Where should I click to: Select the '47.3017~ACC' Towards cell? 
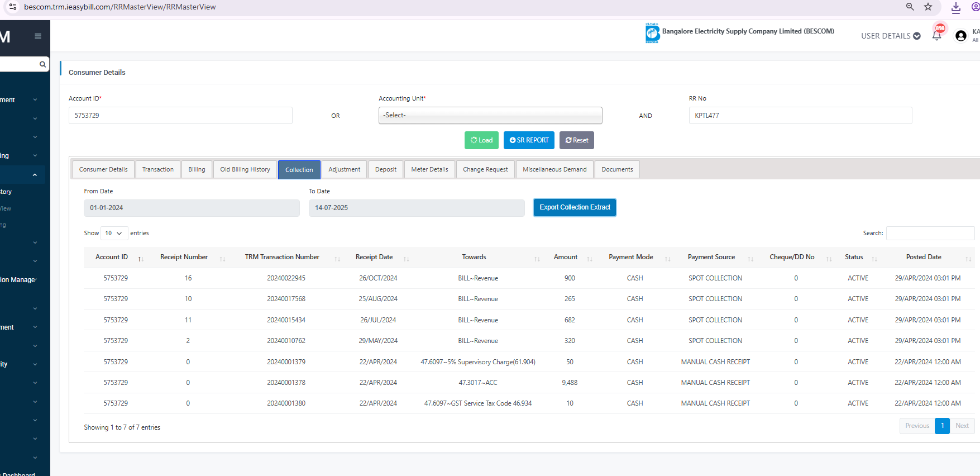[x=478, y=383]
